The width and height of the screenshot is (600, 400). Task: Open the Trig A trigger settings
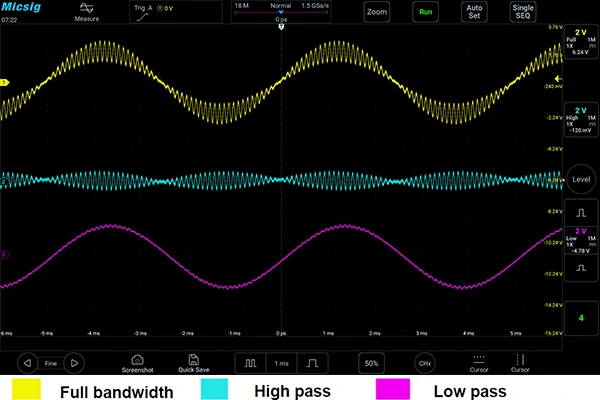click(x=153, y=12)
